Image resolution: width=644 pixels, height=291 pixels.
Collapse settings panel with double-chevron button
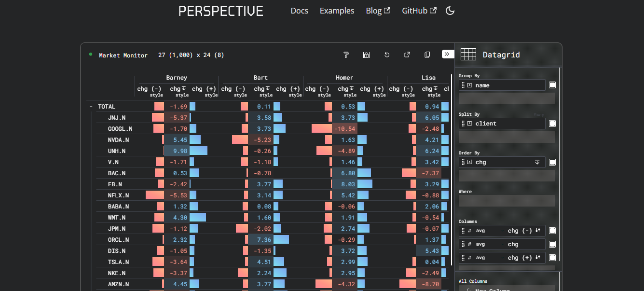tap(448, 54)
